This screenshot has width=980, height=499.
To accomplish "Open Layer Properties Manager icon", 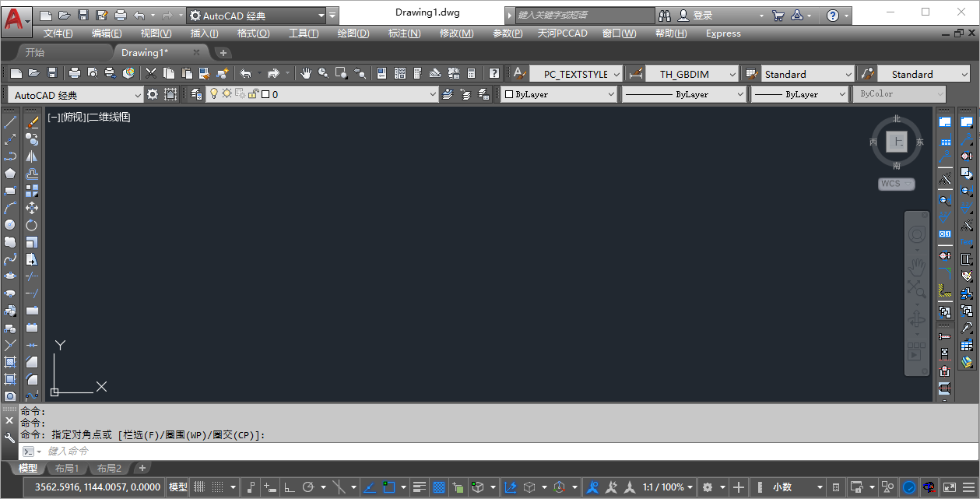I will point(196,94).
